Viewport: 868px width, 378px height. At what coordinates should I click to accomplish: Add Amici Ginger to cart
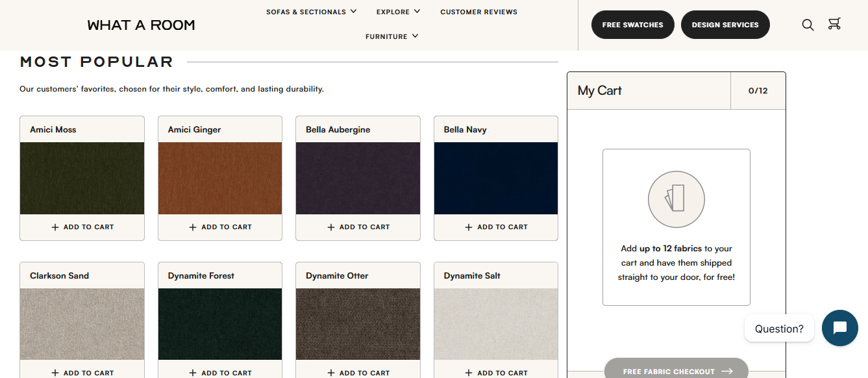pos(220,227)
